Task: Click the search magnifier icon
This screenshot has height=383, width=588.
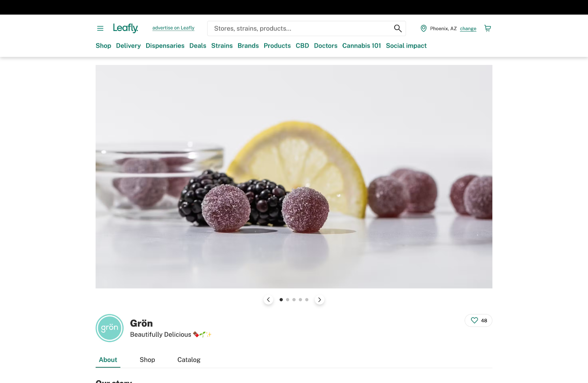Action: [x=398, y=28]
